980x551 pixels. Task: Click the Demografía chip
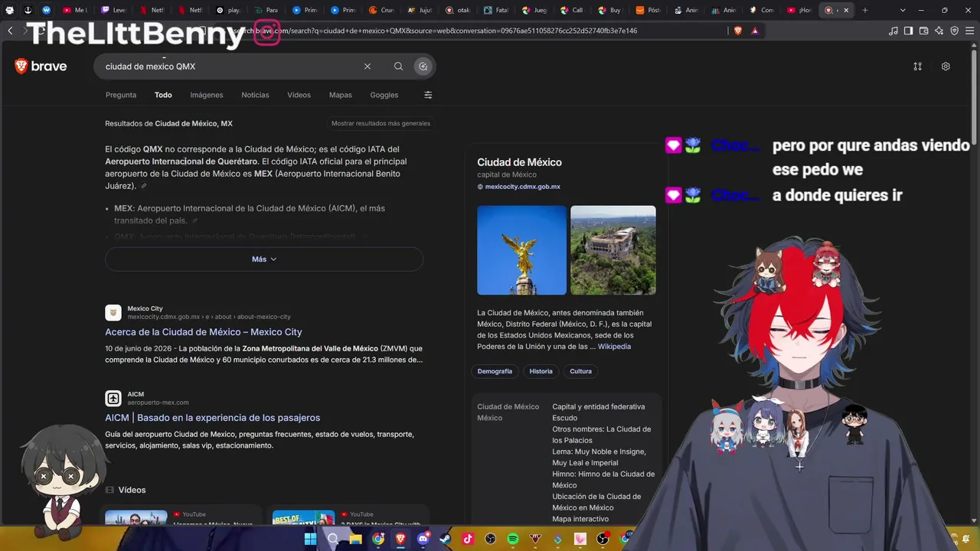click(x=495, y=371)
